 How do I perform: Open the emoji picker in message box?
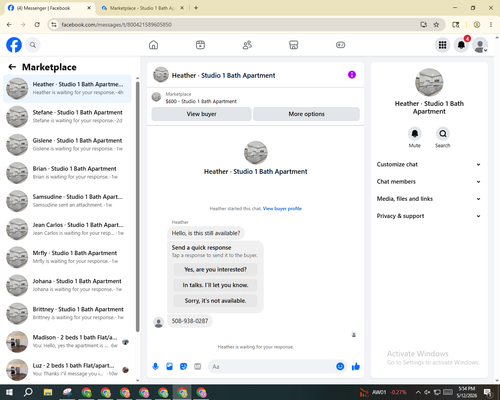point(340,366)
